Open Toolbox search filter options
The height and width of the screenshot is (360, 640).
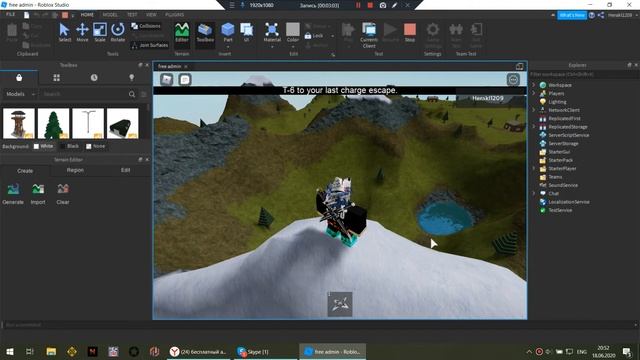pyautogui.click(x=144, y=94)
